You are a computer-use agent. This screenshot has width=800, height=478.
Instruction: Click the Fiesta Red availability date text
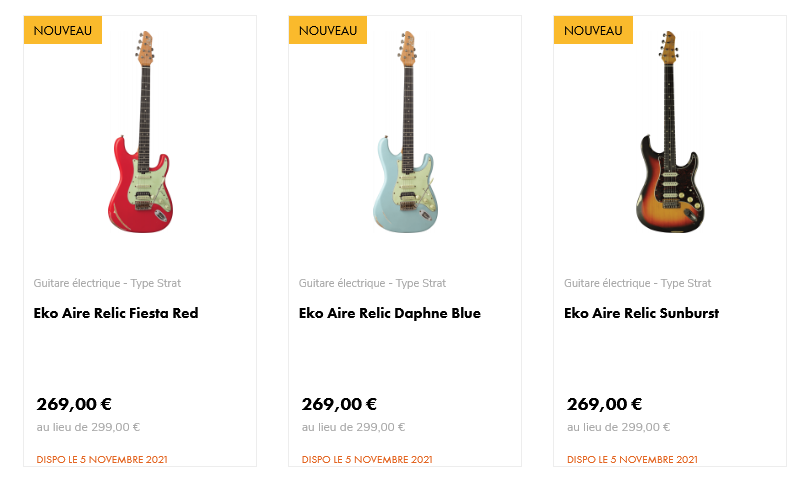click(x=102, y=460)
